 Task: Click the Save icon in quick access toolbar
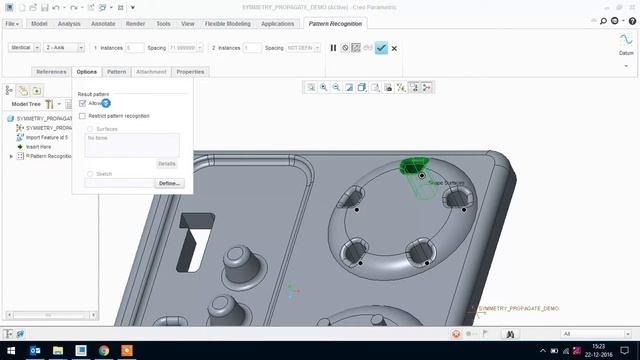click(x=44, y=7)
